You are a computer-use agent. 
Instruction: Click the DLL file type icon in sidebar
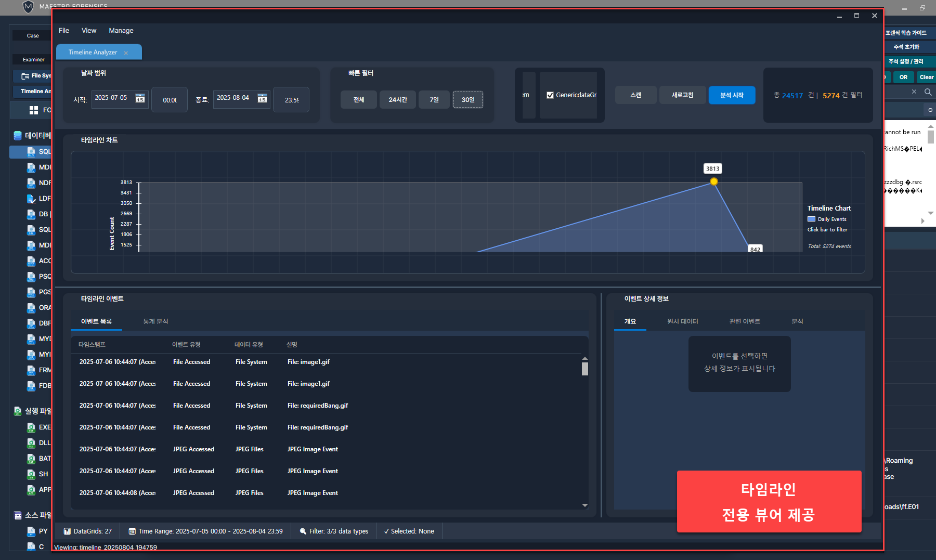(x=31, y=443)
